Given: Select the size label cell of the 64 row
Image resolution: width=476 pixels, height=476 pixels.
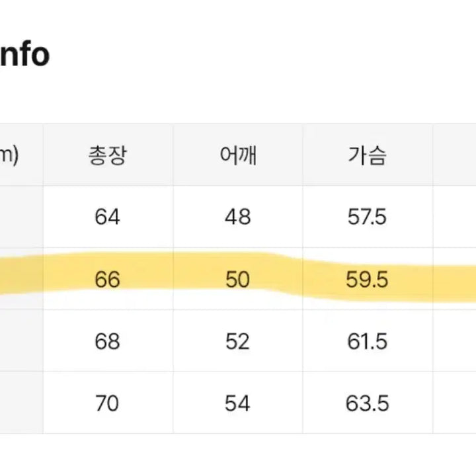Looking at the screenshot, I should (20, 217).
